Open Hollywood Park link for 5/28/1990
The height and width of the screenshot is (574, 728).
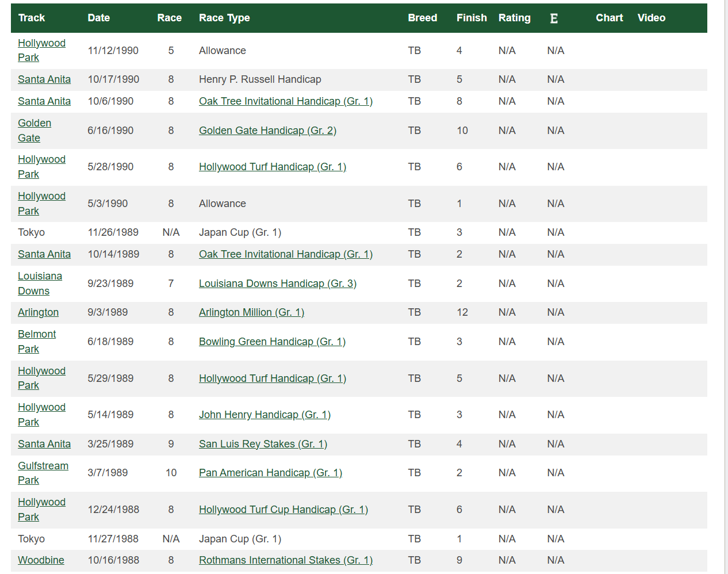41,167
